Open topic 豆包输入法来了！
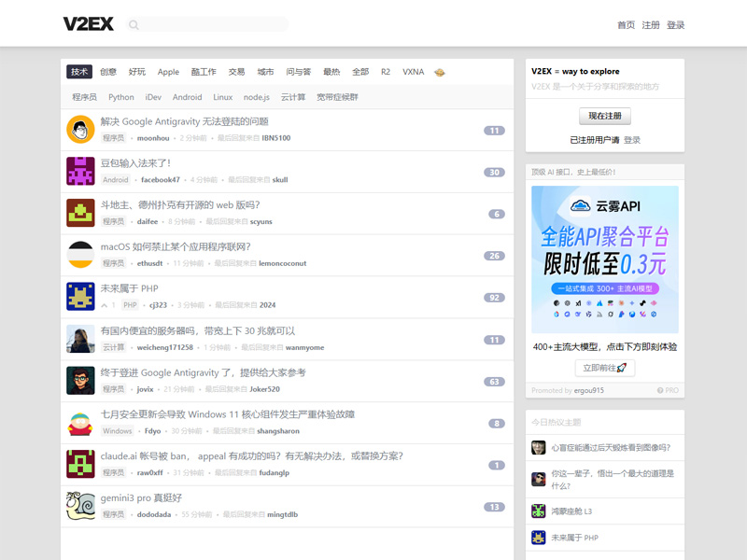 pos(135,163)
